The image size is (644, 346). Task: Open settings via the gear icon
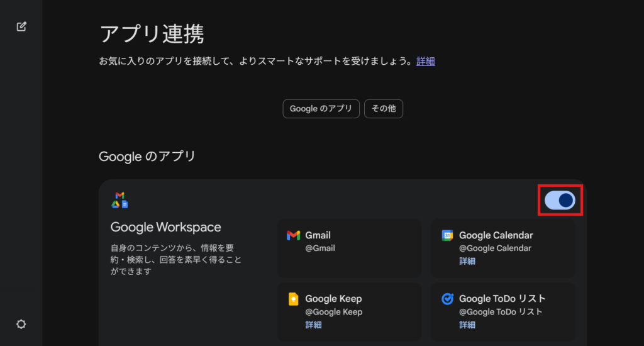(21, 324)
